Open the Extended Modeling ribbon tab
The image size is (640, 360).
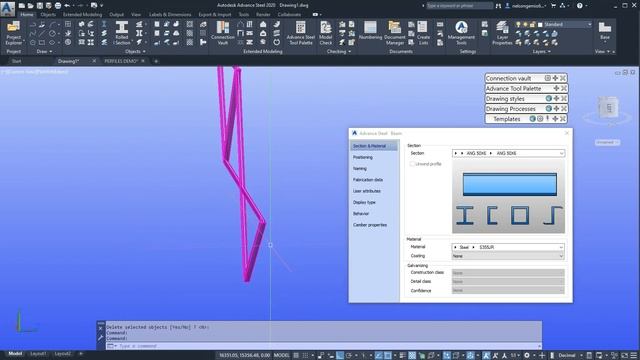click(82, 14)
